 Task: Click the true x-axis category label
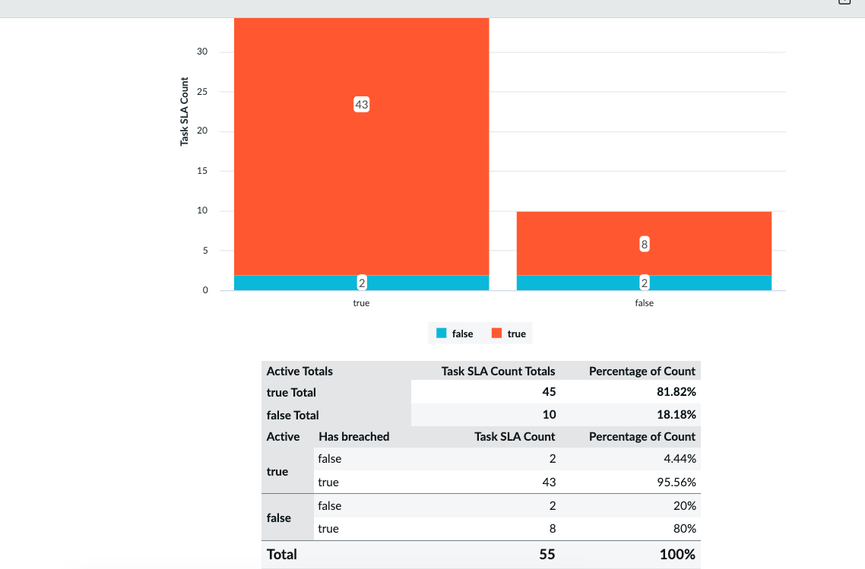[x=361, y=303]
